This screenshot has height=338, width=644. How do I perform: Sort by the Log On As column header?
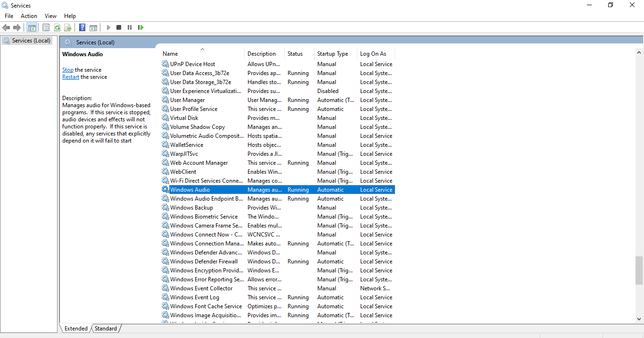[x=376, y=54]
